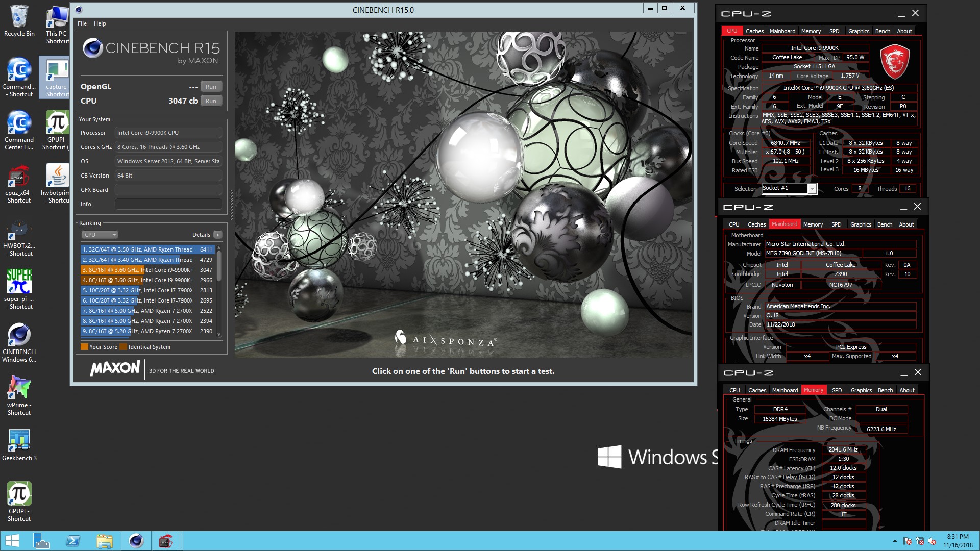The width and height of the screenshot is (980, 551).
Task: Switch to CPU tab in middle CPU-Z window
Action: point(734,224)
